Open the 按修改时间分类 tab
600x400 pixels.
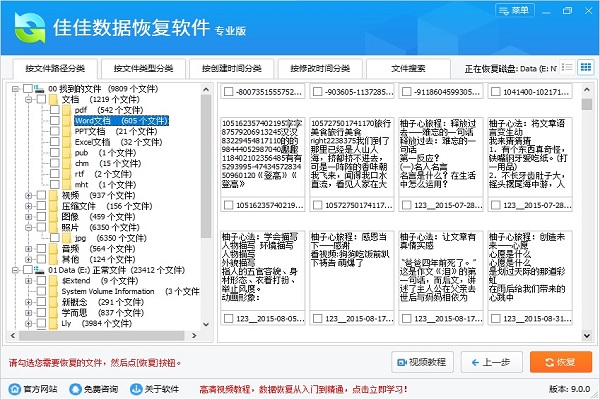point(320,69)
